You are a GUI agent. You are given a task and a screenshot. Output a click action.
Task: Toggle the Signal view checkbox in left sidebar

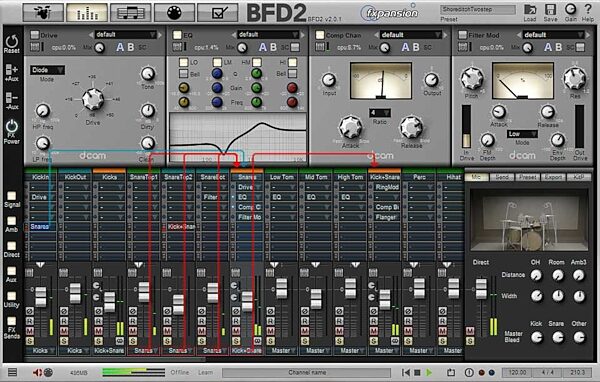point(12,196)
